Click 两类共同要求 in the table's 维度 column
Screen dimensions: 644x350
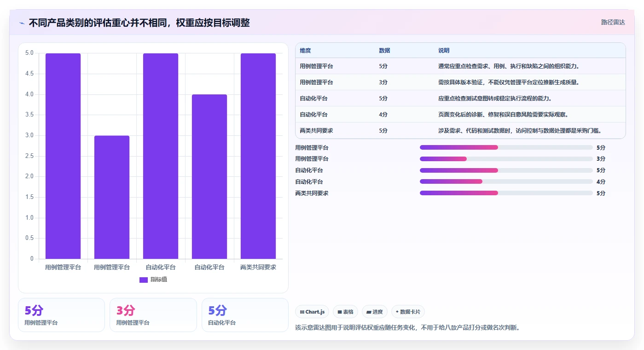316,131
